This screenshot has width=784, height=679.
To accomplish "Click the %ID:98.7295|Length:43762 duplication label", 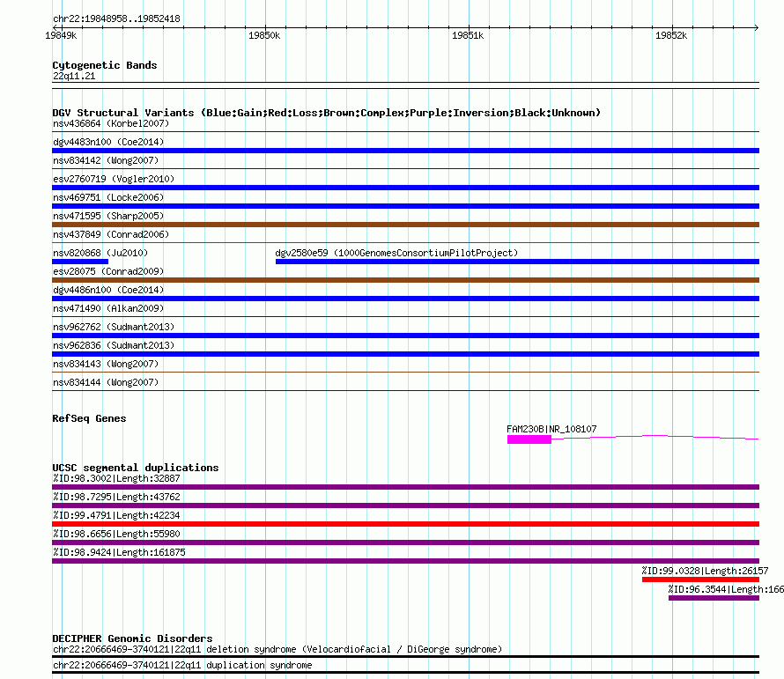I will 116,497.
